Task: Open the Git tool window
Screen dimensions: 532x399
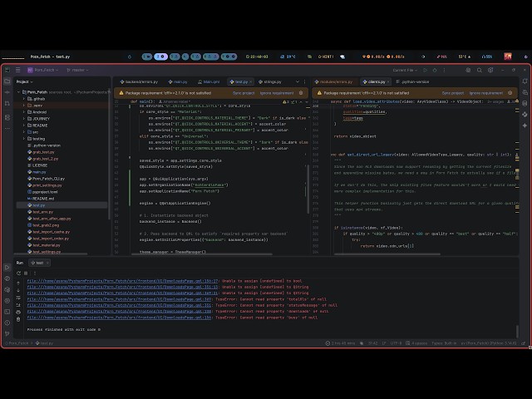Action: (7, 334)
